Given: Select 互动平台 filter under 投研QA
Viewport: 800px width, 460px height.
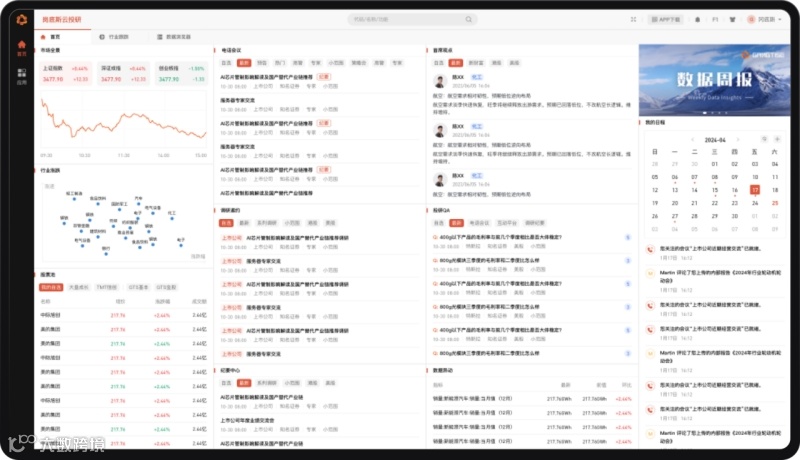Looking at the screenshot, I should pyautogui.click(x=507, y=223).
